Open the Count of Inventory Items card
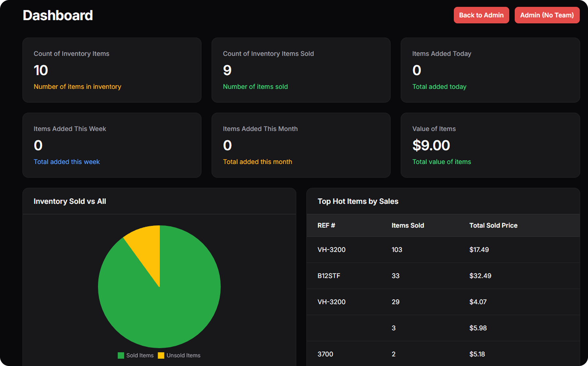Image resolution: width=588 pixels, height=366 pixels. coord(112,70)
